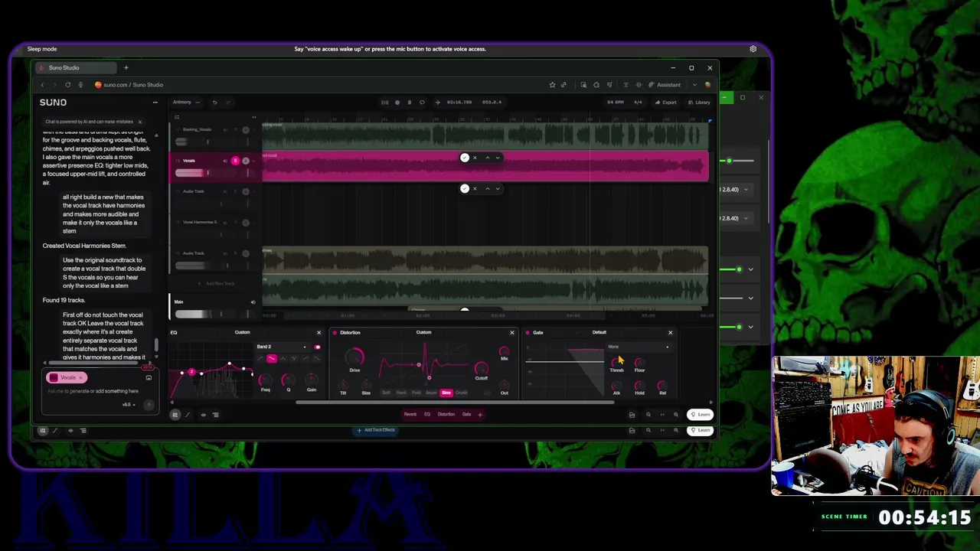Open a new browser tab
This screenshot has height=551, width=980.
(126, 67)
